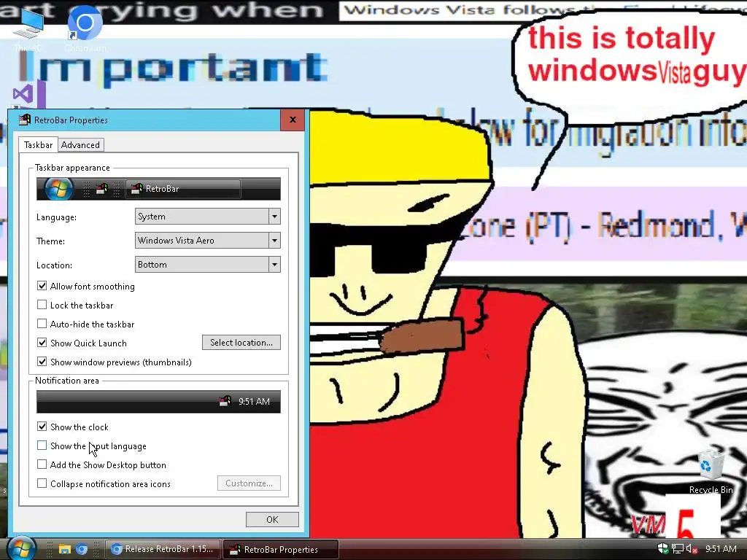Screen dimensions: 747x560
Task: Toggle Allow font smoothing checkbox
Action: point(42,286)
